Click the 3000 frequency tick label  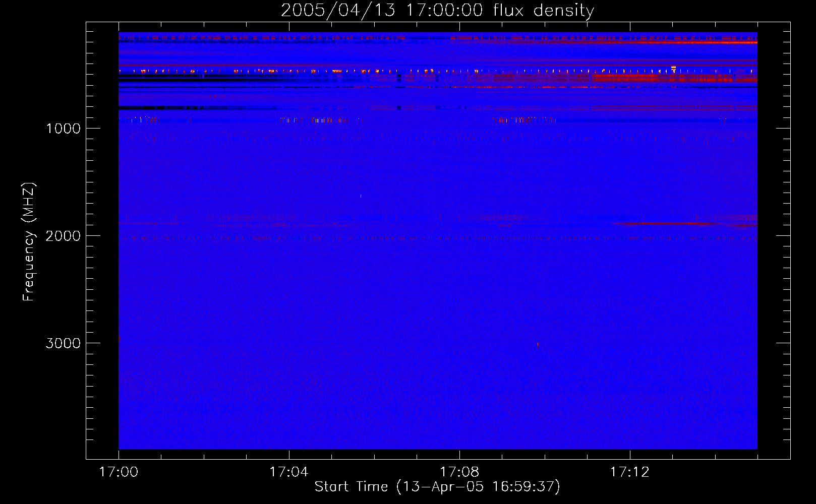pos(63,343)
